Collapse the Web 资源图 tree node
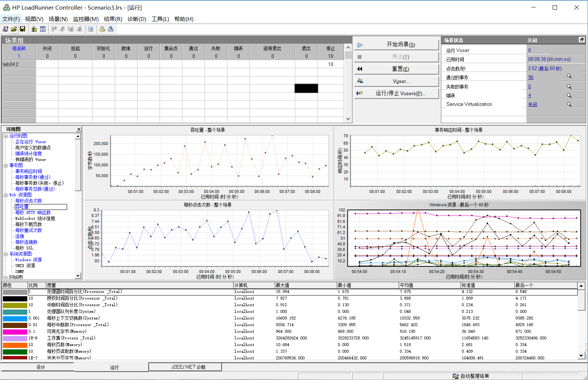Viewport: 588px width, 380px height. [x=6, y=195]
